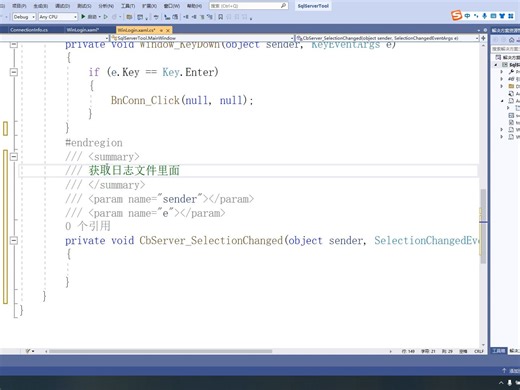Viewport: 520px width, 390px height.
Task: Collapse the if (e.Key == Key.Enter) block
Action: 14,72
